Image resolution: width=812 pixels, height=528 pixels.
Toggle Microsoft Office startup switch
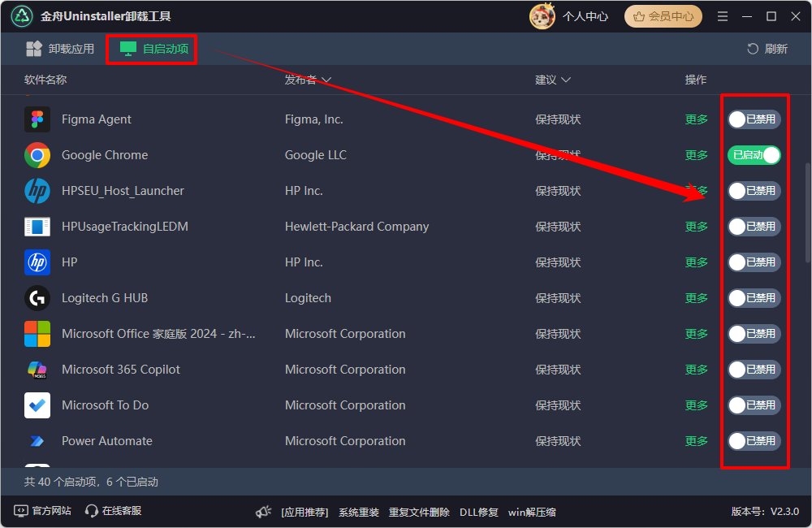pos(754,334)
